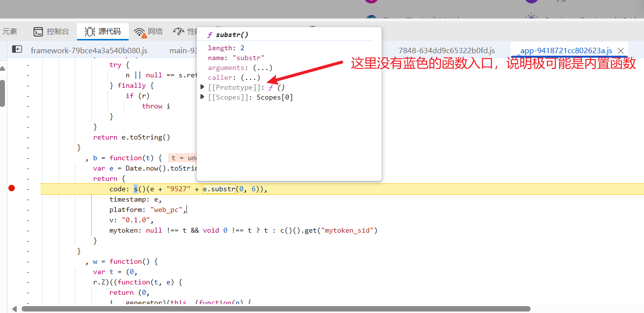644x313 pixels.
Task: Open the framework-79bce4a3a540b080.js file tab
Action: [x=89, y=50]
